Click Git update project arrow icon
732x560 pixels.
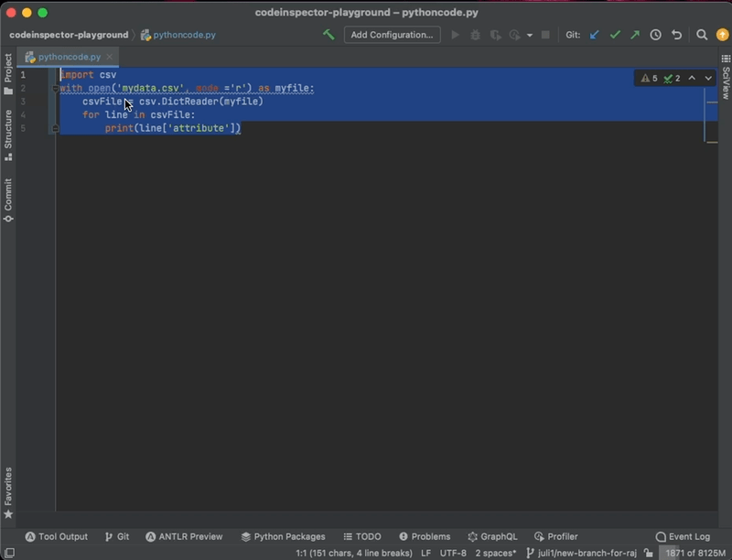[594, 35]
